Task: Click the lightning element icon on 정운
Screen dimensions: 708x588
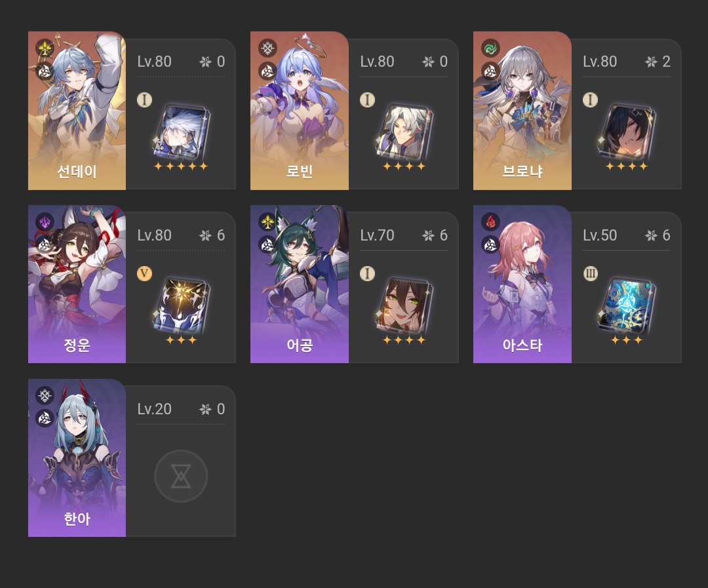Action: pos(45,222)
